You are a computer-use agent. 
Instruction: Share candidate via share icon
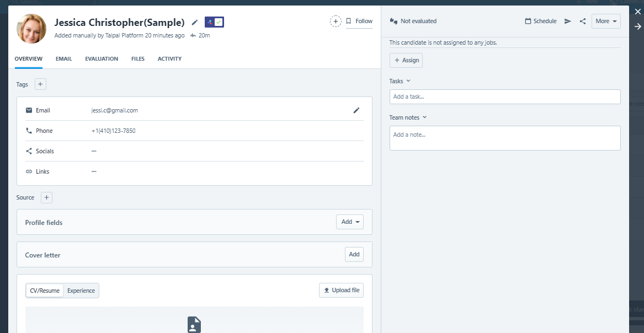pyautogui.click(x=583, y=22)
